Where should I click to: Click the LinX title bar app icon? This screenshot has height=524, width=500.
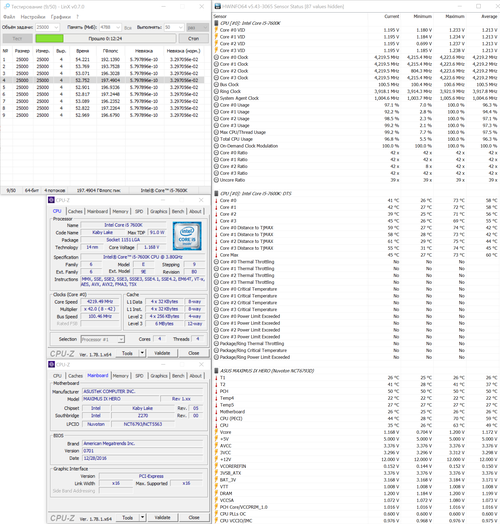pyautogui.click(x=7, y=6)
